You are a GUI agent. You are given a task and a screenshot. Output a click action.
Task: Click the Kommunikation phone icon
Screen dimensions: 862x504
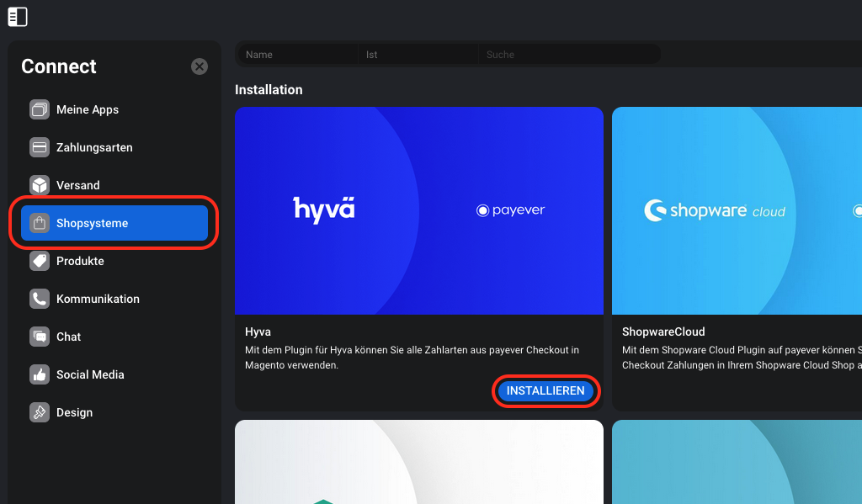tap(40, 299)
